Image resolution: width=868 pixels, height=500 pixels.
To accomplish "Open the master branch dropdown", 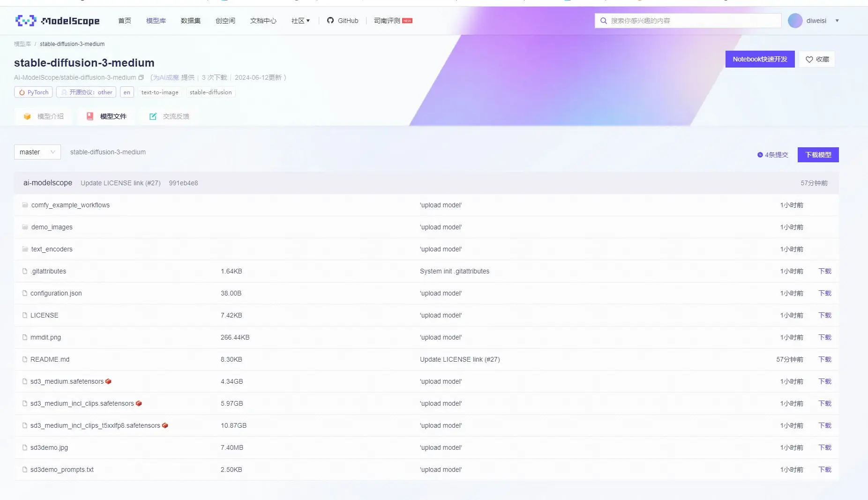I will point(37,152).
